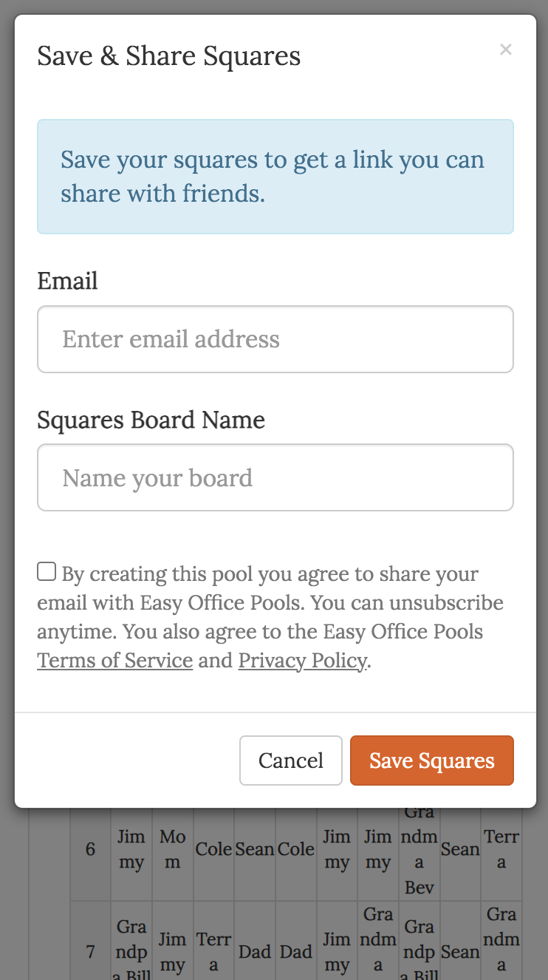The width and height of the screenshot is (548, 980).
Task: Select the Sean square in row 7
Action: (460, 952)
